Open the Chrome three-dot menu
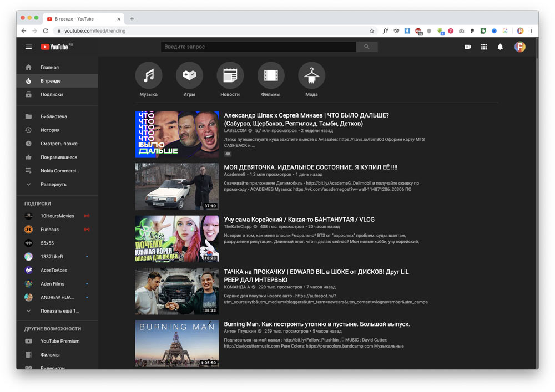The width and height of the screenshot is (555, 392). pyautogui.click(x=531, y=31)
